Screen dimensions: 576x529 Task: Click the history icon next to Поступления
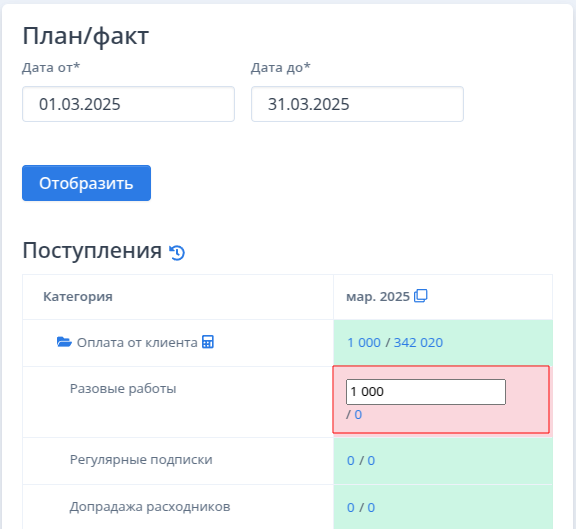pos(177,253)
